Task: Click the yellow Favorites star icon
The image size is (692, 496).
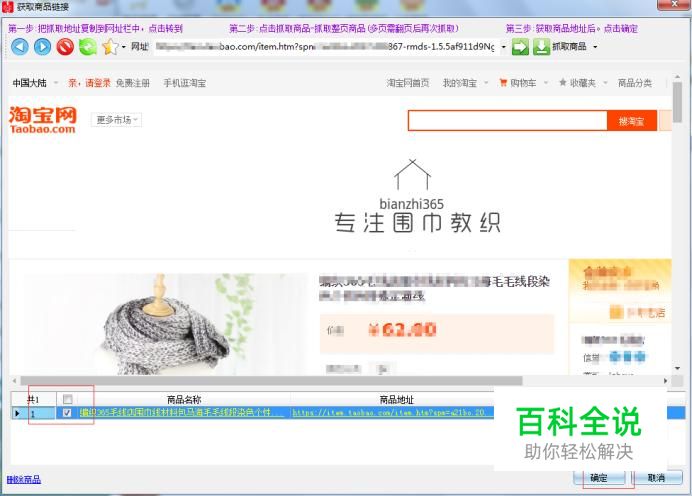Action: 110,46
